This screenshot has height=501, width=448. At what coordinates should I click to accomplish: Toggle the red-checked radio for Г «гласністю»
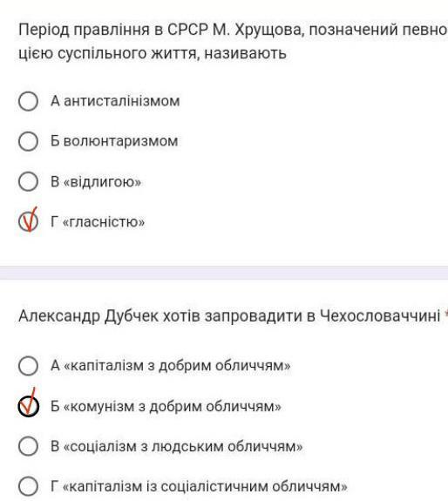click(28, 221)
